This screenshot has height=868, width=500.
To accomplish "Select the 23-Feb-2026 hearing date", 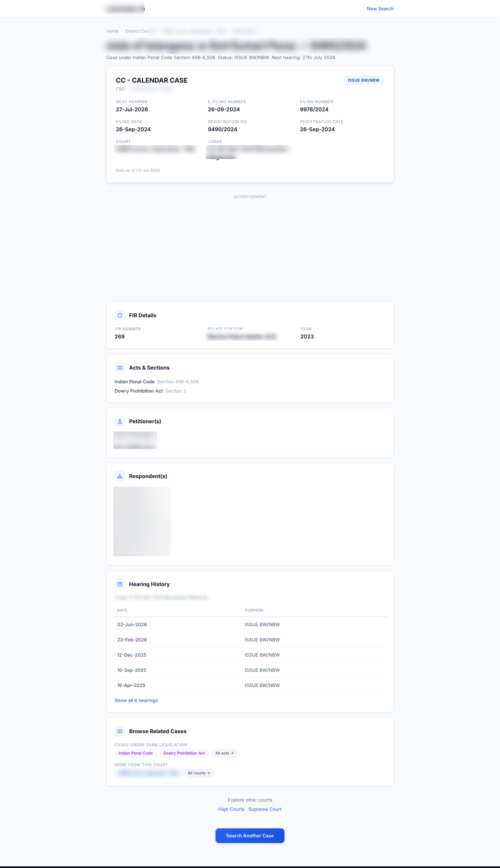I will (x=132, y=639).
